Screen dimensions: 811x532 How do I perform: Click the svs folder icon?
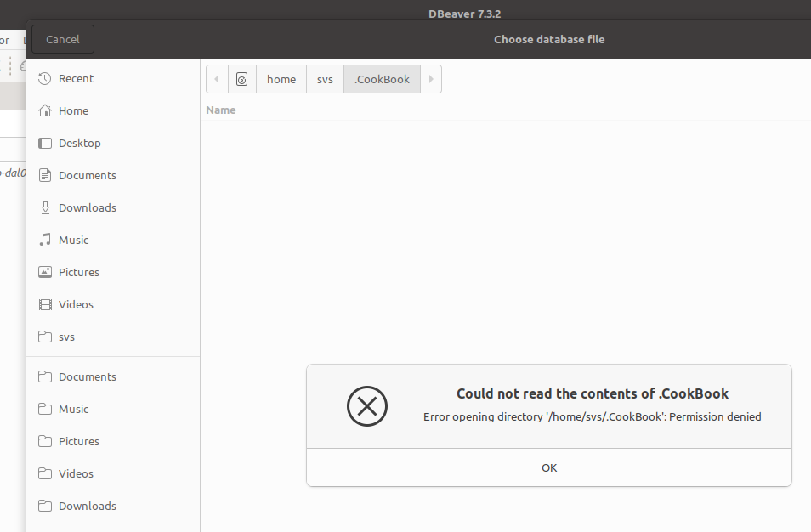pos(45,337)
